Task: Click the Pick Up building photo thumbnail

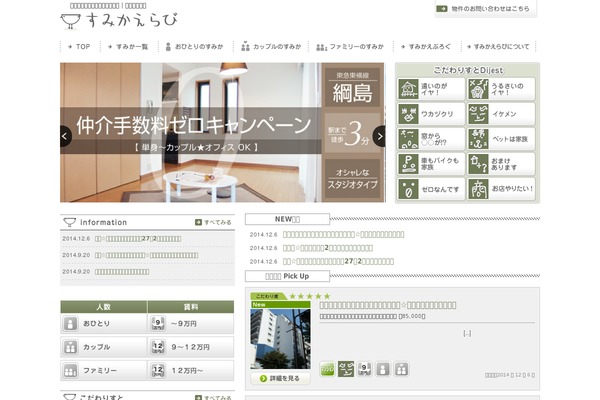Action: tap(280, 335)
